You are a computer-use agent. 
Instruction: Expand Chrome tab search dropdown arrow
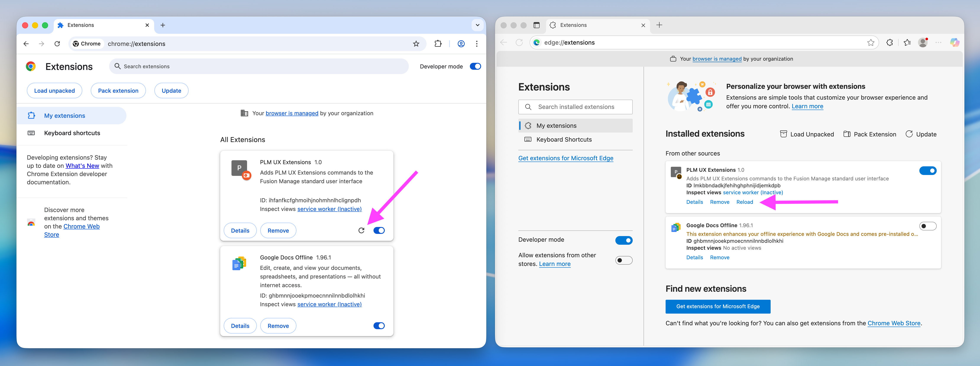(x=477, y=25)
